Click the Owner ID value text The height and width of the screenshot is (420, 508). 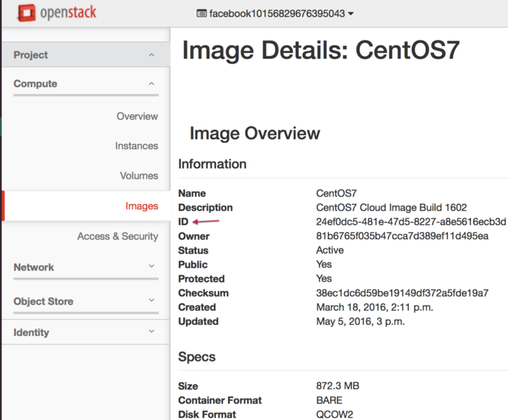(x=402, y=236)
